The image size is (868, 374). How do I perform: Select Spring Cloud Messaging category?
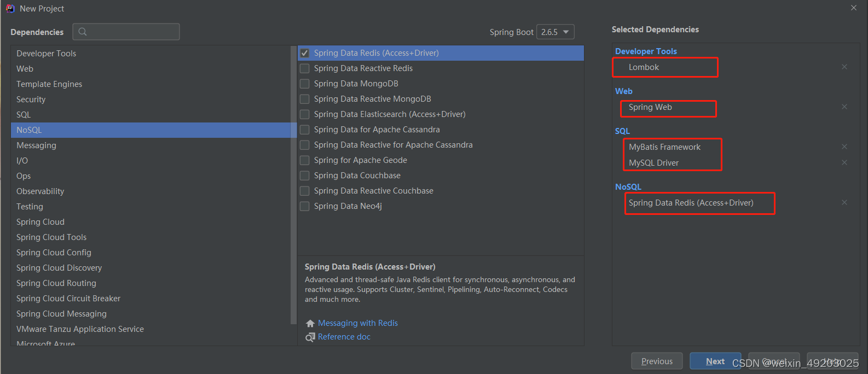coord(151,314)
